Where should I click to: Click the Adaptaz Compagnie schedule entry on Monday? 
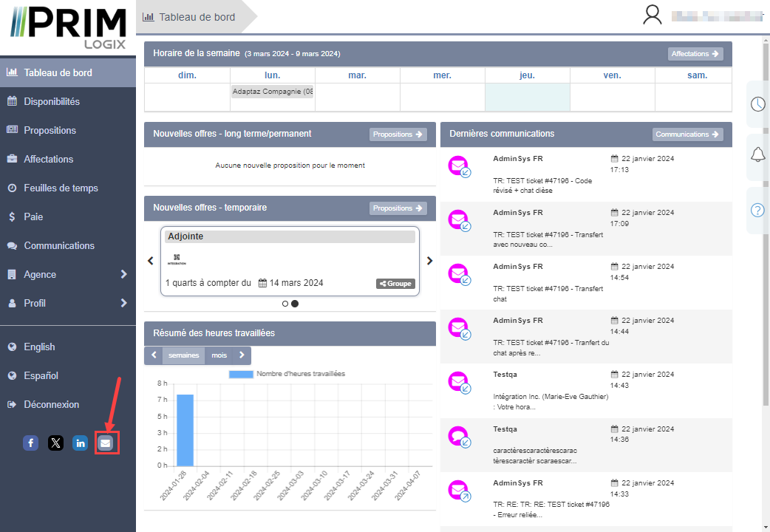click(x=272, y=92)
